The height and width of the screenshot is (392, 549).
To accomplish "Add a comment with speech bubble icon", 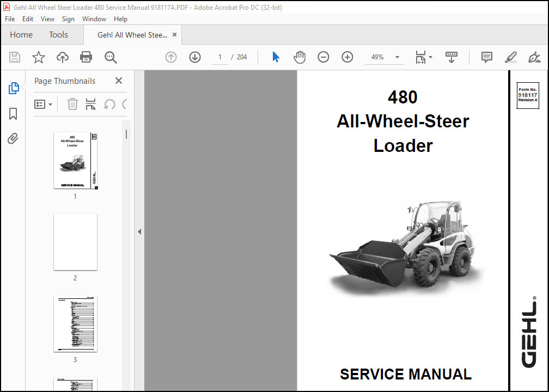I will pyautogui.click(x=487, y=57).
